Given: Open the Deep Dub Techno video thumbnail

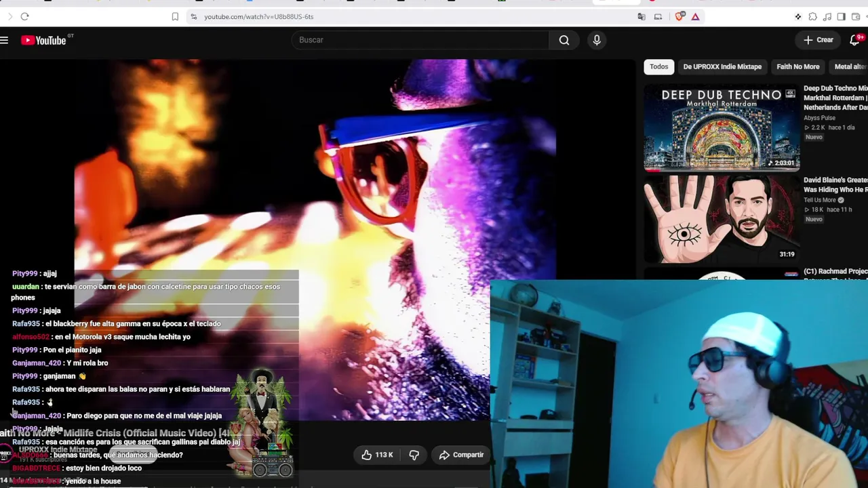Looking at the screenshot, I should point(722,127).
